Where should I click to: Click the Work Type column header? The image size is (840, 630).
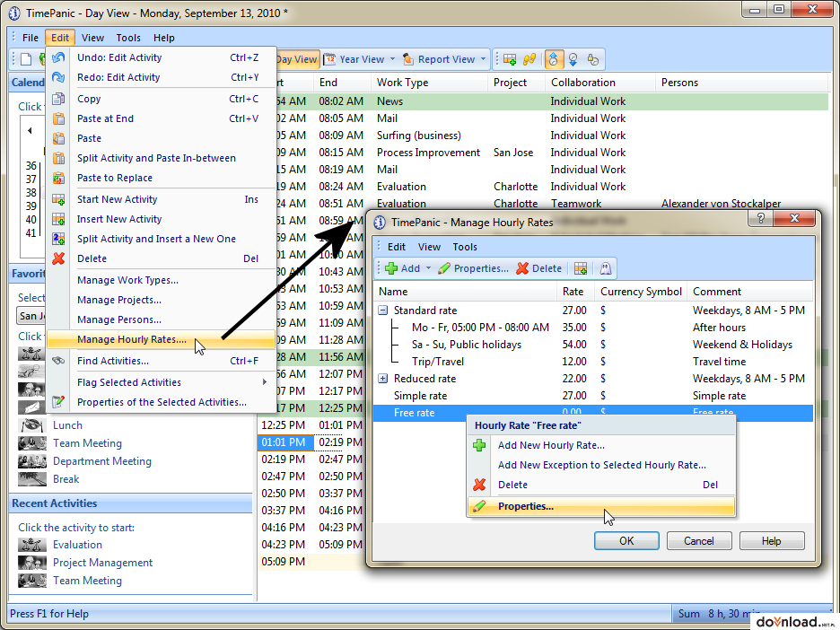(429, 83)
